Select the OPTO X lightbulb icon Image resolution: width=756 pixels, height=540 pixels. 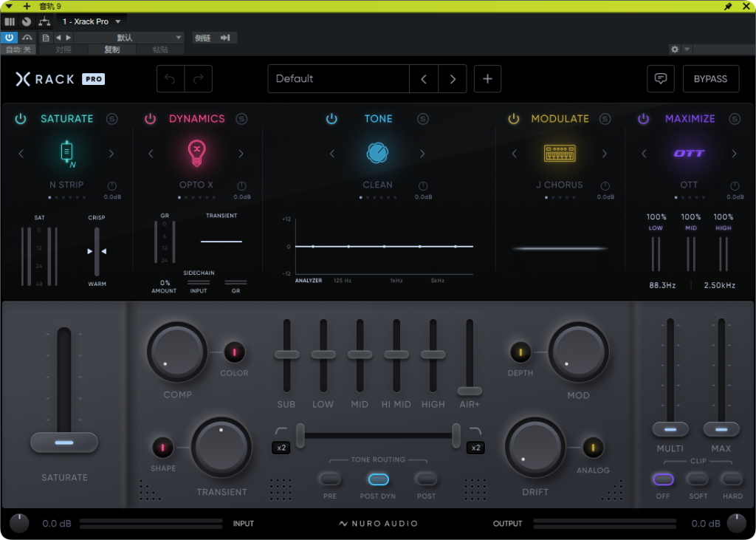click(196, 153)
